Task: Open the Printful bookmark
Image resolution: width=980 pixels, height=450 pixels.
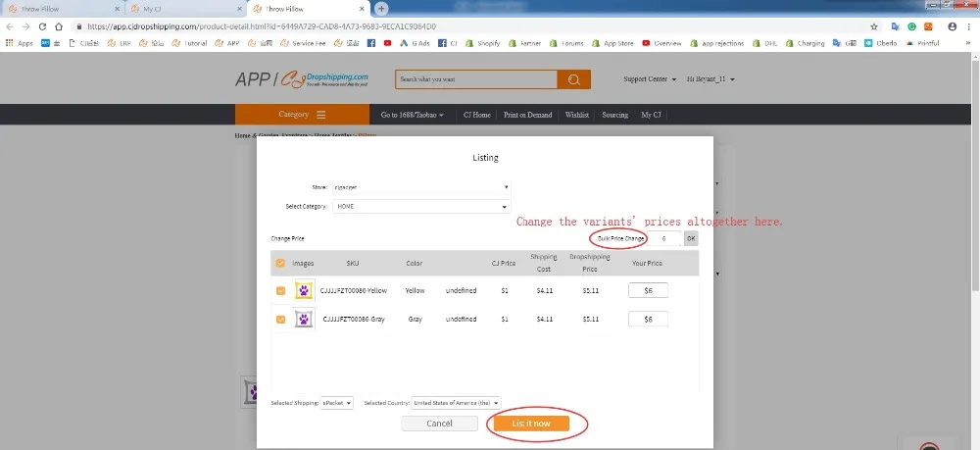Action: 922,43
